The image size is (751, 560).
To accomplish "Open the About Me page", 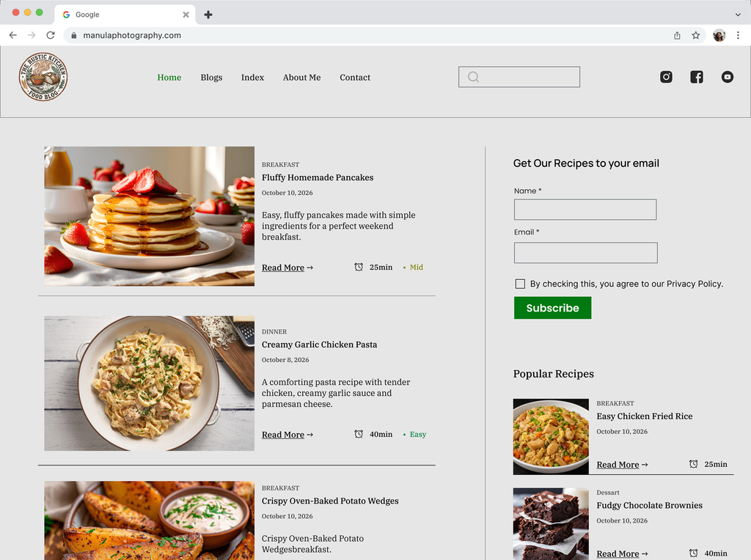I will 301,77.
